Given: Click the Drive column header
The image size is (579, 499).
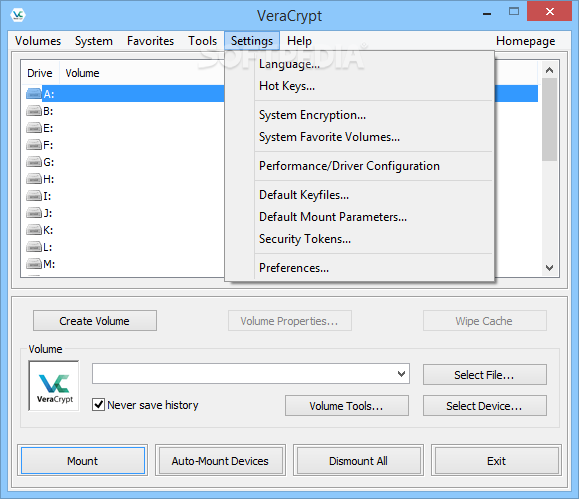Looking at the screenshot, I should (x=40, y=73).
